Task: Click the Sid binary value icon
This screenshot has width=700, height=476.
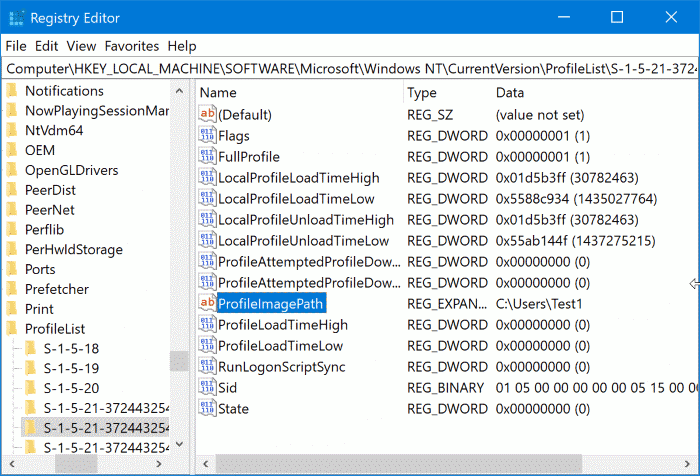Action: click(207, 387)
